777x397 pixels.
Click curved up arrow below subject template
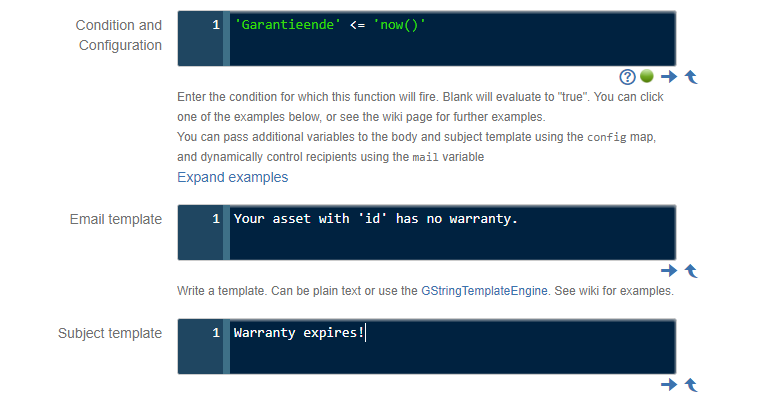click(691, 385)
